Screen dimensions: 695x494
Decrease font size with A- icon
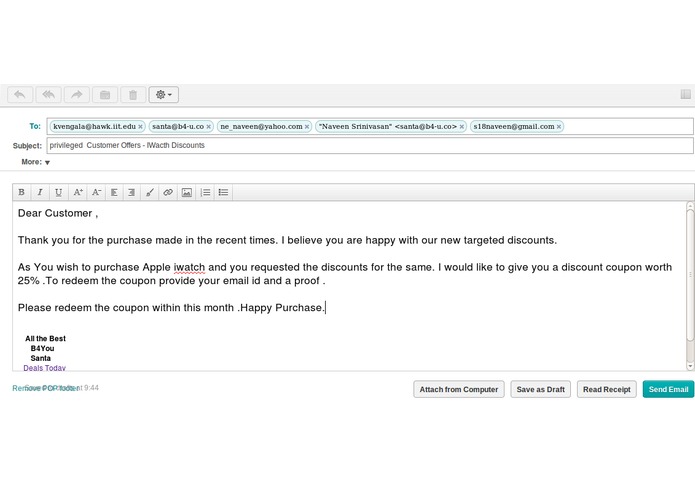pos(96,192)
